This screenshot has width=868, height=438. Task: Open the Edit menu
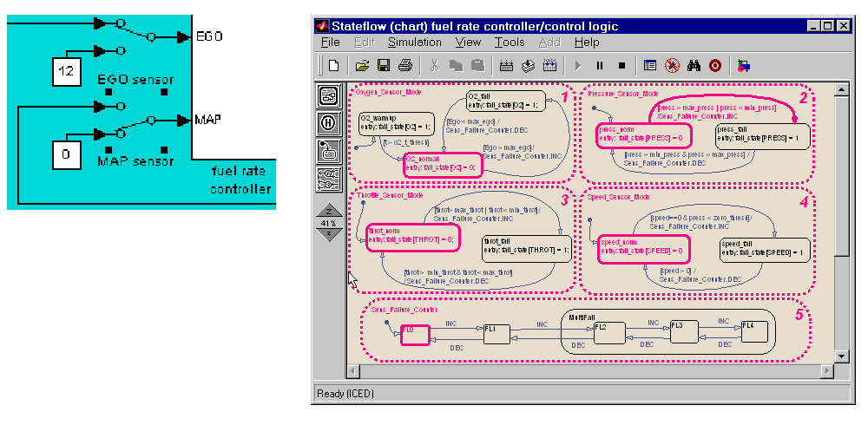(365, 42)
